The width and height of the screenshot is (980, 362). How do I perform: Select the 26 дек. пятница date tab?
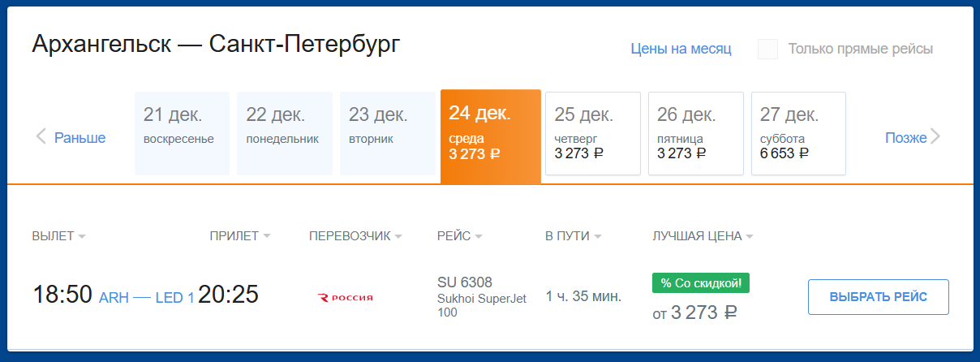click(696, 133)
